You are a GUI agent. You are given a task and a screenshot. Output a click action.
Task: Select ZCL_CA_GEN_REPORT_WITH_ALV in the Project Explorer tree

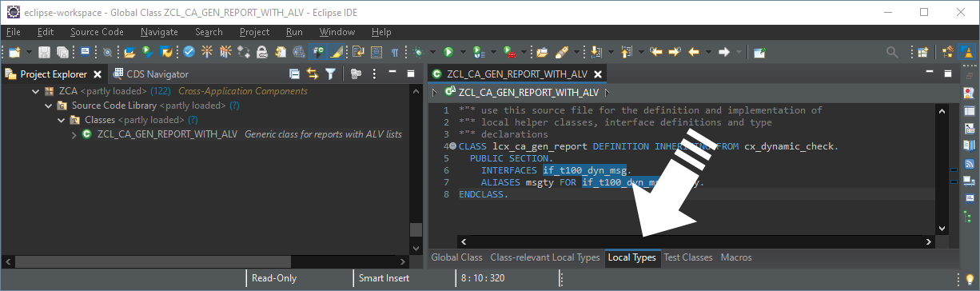click(x=167, y=134)
